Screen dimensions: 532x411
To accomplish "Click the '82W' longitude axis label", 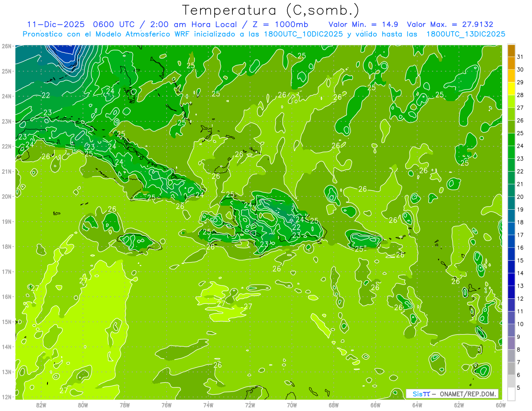I will coord(41,405).
